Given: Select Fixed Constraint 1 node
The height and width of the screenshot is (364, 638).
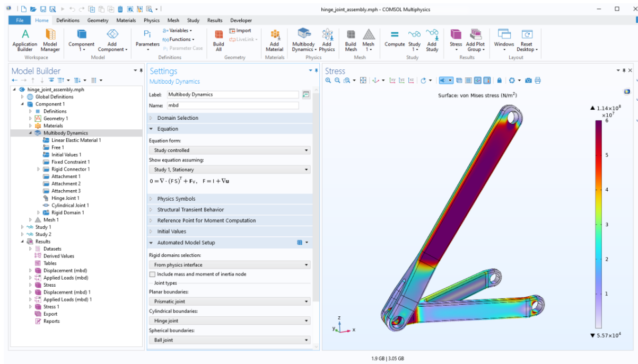Looking at the screenshot, I should coord(71,162).
